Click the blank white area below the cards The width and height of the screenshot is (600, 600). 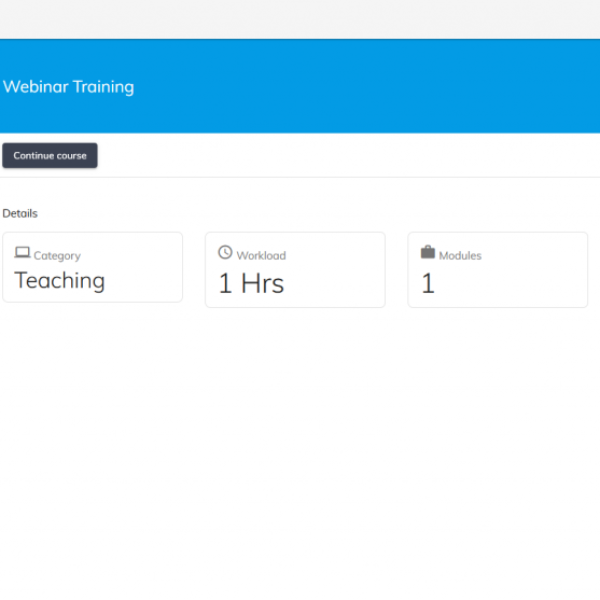(x=300, y=450)
